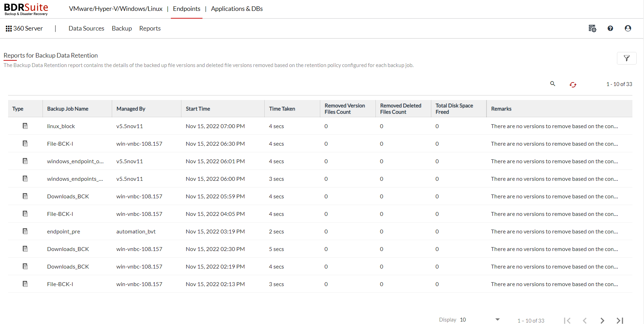Click start time Nov 15, 2022 02:13 PM
Image resolution: width=644 pixels, height=324 pixels.
215,284
